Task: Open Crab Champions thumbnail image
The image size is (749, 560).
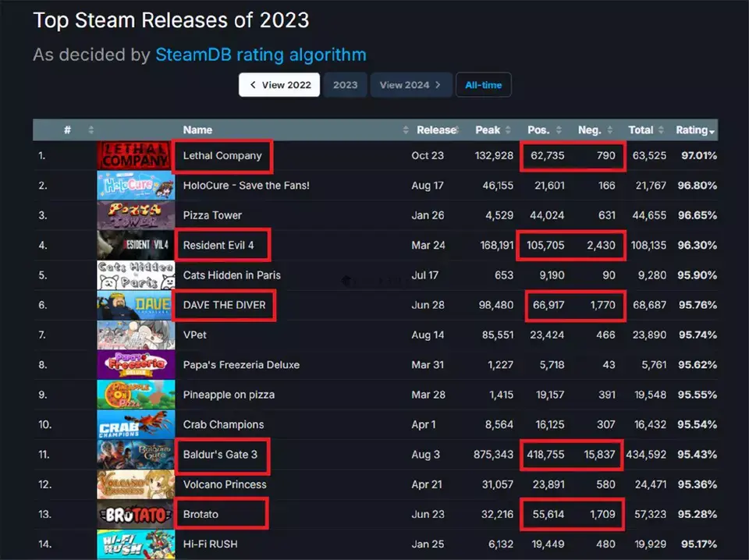Action: pyautogui.click(x=136, y=425)
